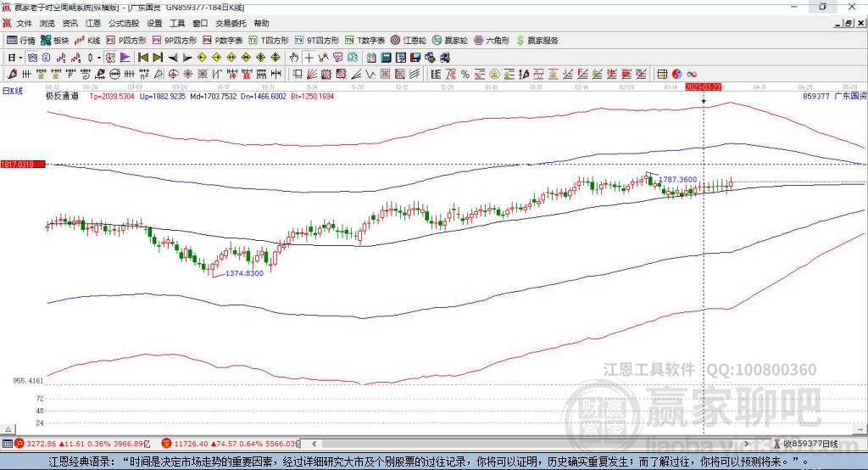The height and width of the screenshot is (470, 868).
Task: Select the zigzag line drawing tool
Action: pos(370,75)
